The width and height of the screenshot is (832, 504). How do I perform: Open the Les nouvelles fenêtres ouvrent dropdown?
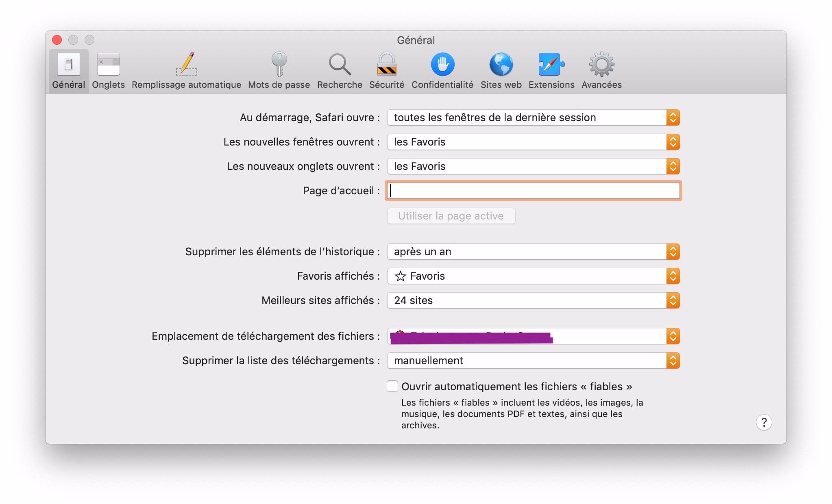[x=533, y=142]
